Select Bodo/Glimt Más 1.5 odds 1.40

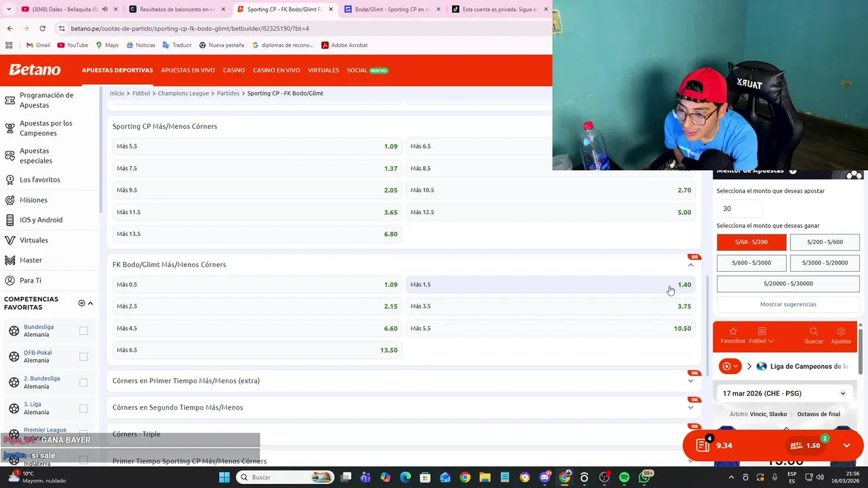tap(551, 285)
